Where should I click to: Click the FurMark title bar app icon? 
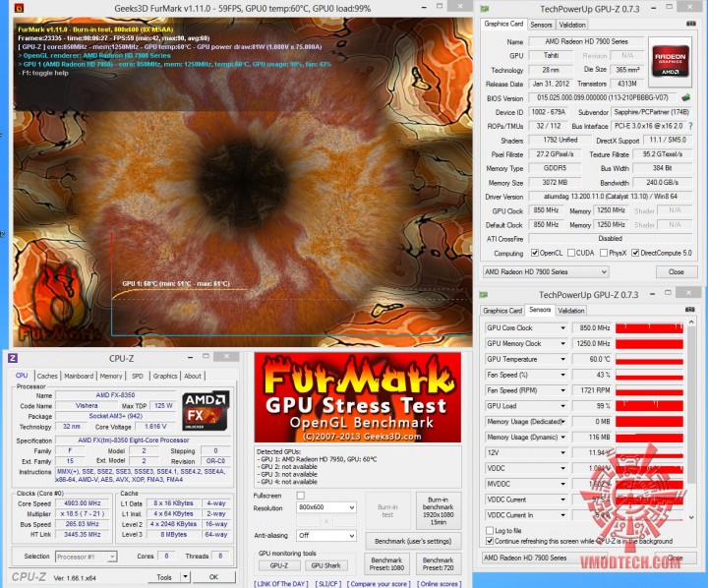[20, 8]
